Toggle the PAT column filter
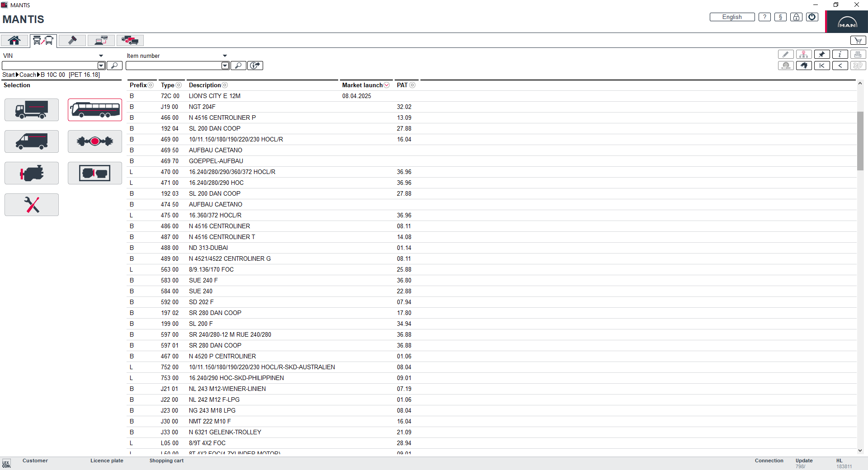Viewport: 868px width, 470px height. [412, 85]
